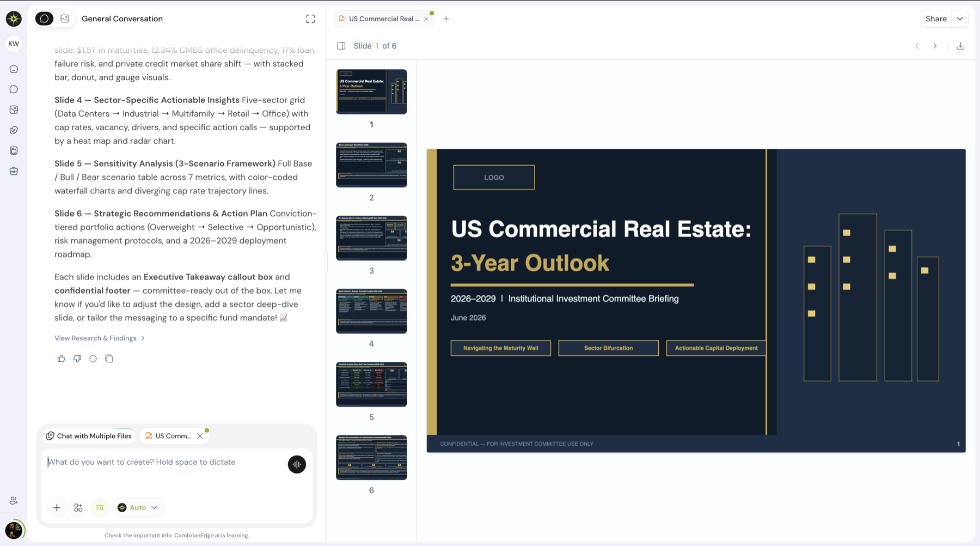Switch to chat mode toggle icon

(x=45, y=19)
